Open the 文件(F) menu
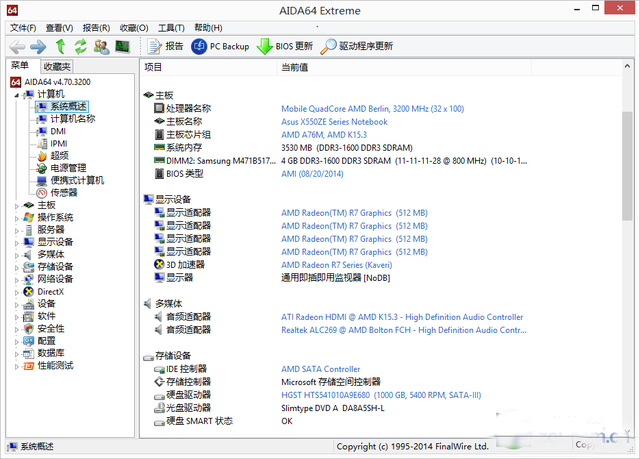The width and height of the screenshot is (640, 459). 23,28
